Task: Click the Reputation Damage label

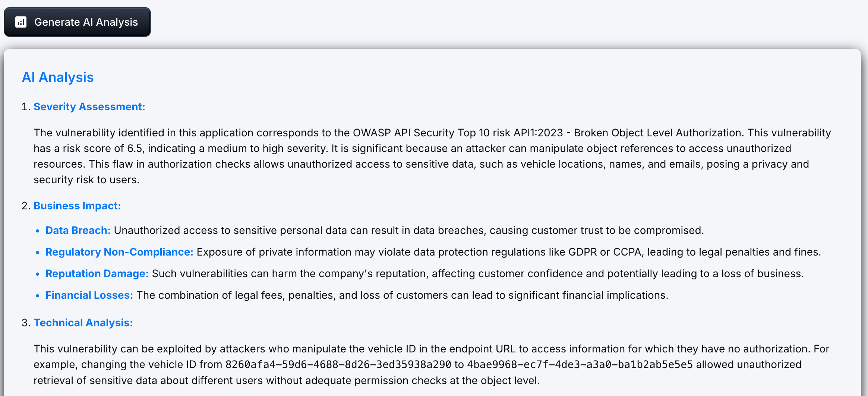Action: point(97,274)
